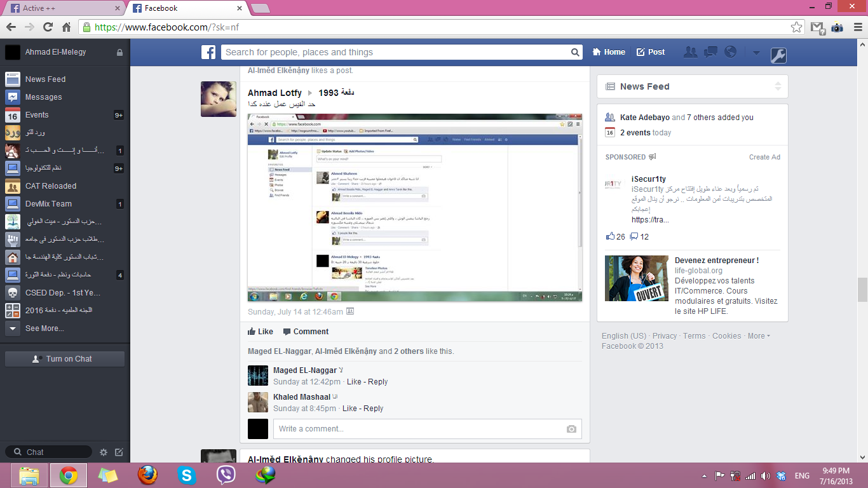The image size is (868, 488).
Task: Open Viber from the taskbar
Action: pyautogui.click(x=226, y=475)
